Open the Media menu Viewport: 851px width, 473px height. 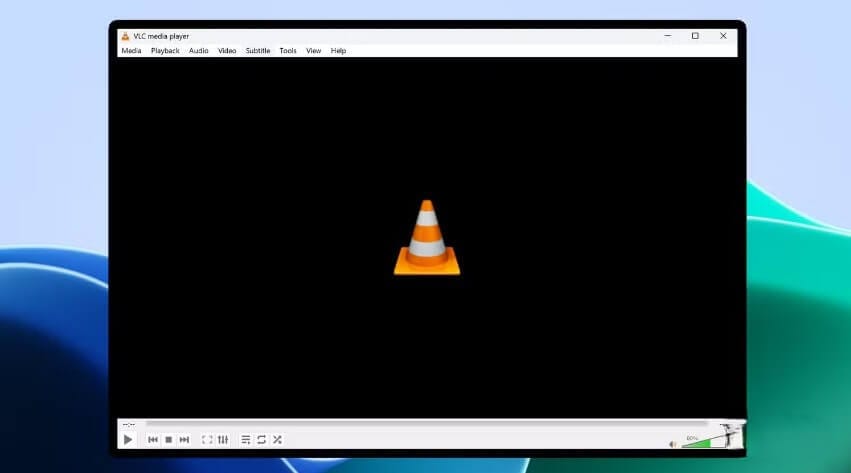point(131,50)
